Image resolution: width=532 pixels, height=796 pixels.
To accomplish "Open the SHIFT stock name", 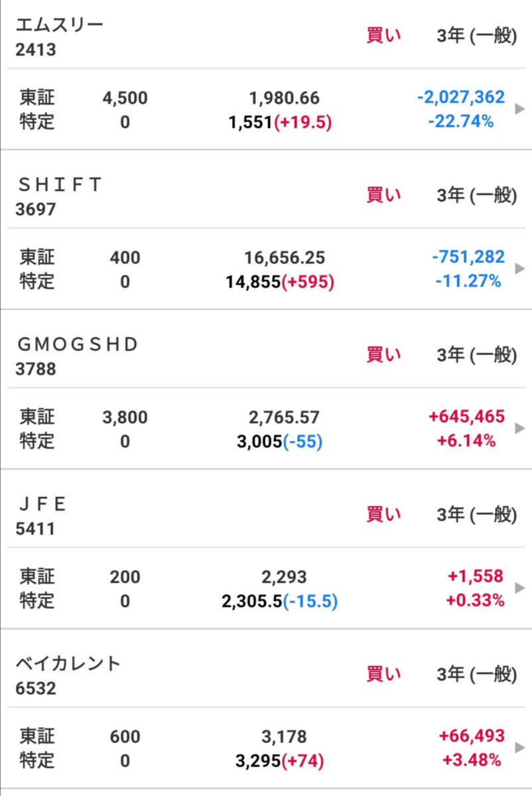I will point(60,185).
